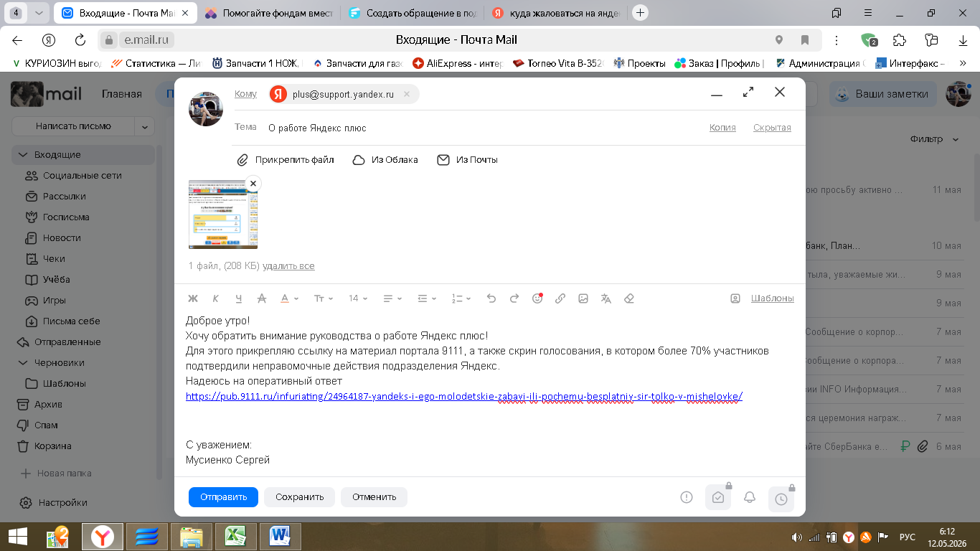
Task: Attach a file Из Облака
Action: (385, 160)
